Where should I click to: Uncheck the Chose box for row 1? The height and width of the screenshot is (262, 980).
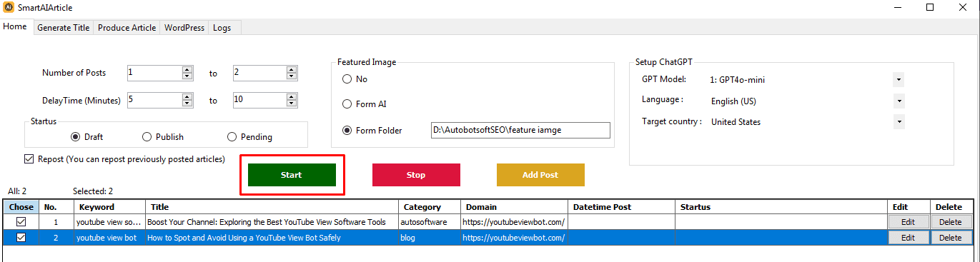click(21, 222)
